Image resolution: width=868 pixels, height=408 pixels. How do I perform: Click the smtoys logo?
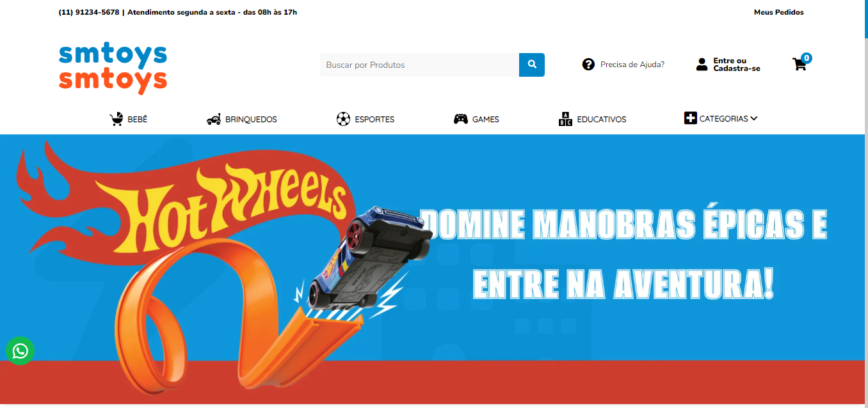(113, 68)
